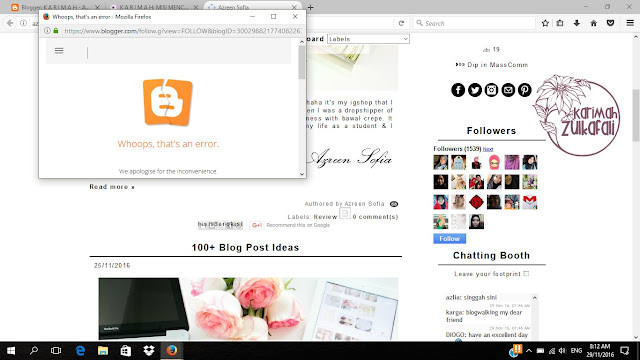Click the ENG language indicator
The height and width of the screenshot is (360, 640).
(576, 351)
